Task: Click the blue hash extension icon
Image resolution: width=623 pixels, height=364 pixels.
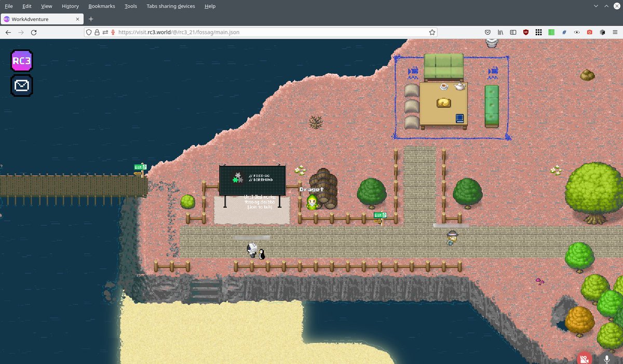Action: tap(564, 32)
